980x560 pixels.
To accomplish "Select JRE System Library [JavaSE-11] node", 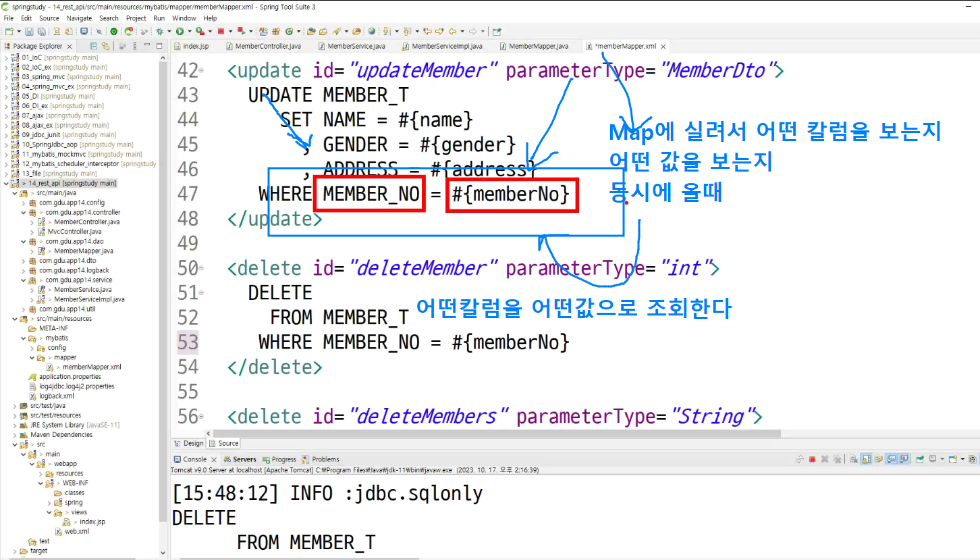I will (x=75, y=425).
